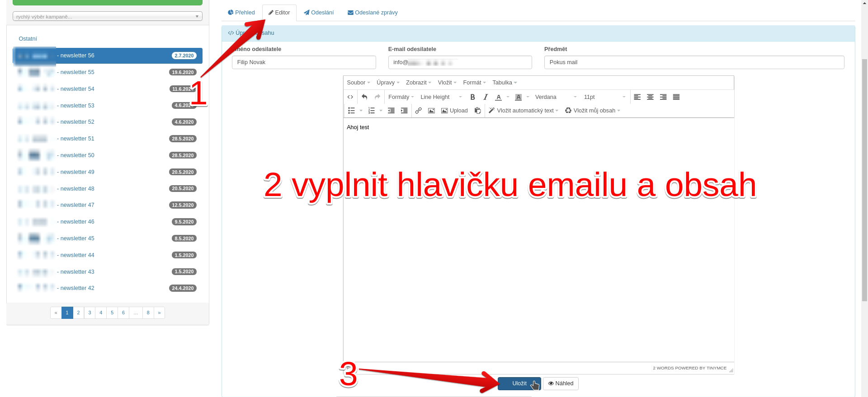Open newsletter 55 campaign
This screenshot has height=397, width=868.
pos(108,72)
